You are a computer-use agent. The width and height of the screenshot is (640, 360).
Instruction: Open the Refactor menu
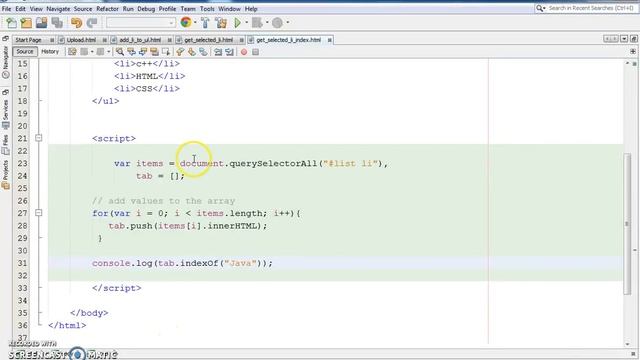[x=107, y=9]
